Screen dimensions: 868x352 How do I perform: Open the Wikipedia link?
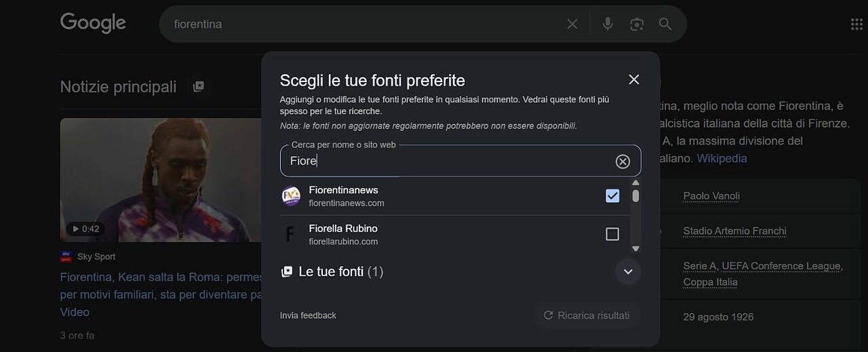722,158
